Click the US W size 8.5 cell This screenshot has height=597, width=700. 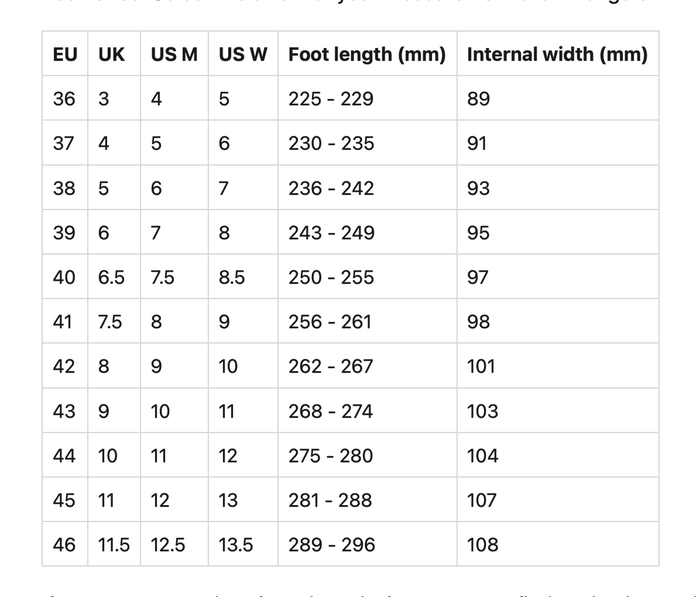point(232,277)
